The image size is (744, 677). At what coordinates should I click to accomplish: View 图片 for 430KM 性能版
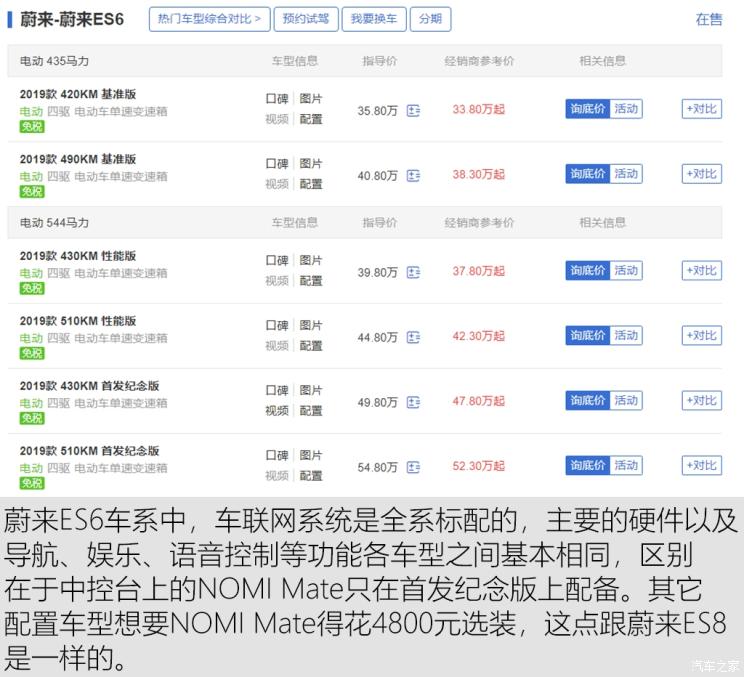click(311, 261)
